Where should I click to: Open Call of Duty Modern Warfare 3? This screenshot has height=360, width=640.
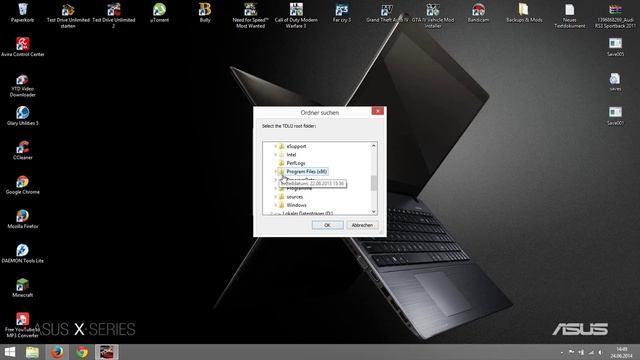[296, 16]
